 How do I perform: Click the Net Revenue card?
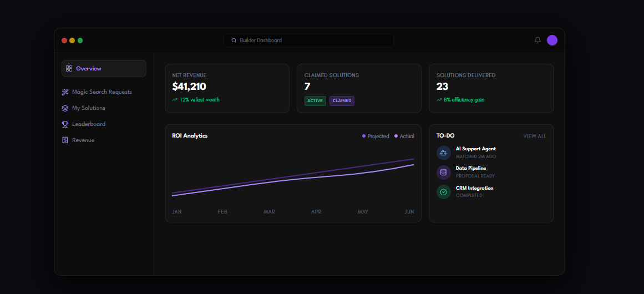point(227,88)
